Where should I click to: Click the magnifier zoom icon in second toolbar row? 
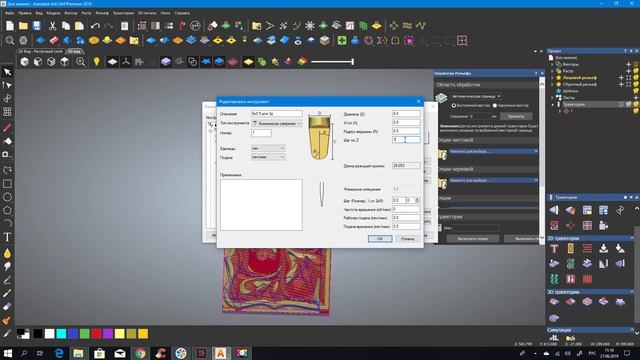coord(10,40)
